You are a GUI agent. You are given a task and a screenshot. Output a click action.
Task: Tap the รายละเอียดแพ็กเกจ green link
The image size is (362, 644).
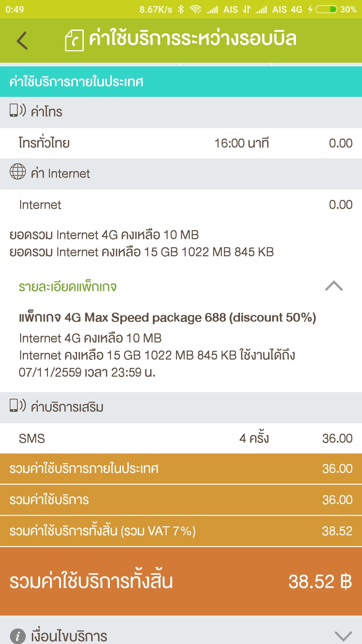click(68, 287)
